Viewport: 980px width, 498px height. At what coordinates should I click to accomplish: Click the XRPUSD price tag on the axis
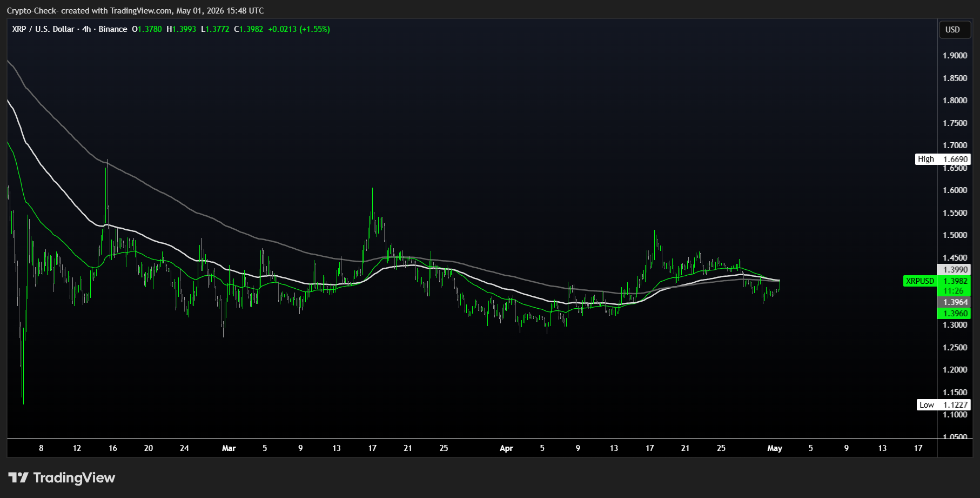click(x=919, y=281)
